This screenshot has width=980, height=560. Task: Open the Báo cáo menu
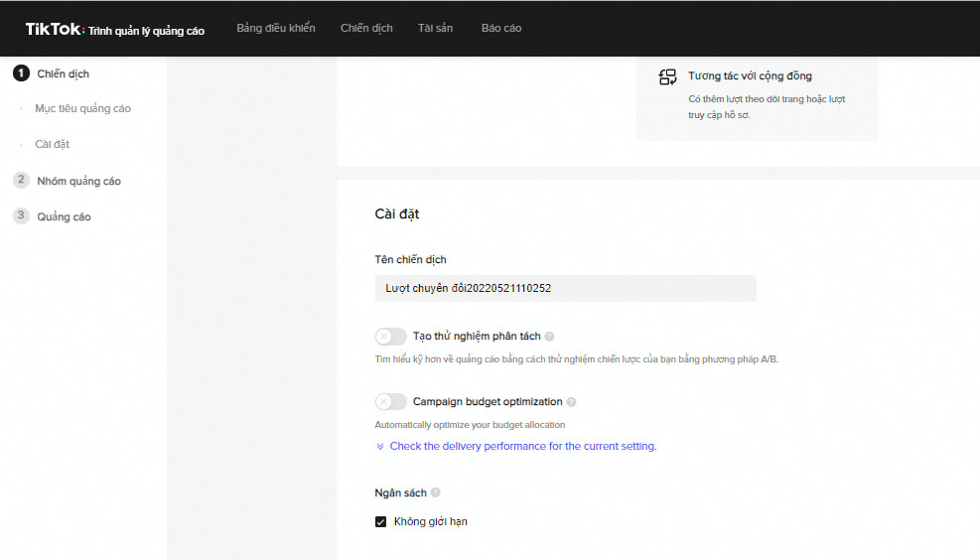click(501, 28)
